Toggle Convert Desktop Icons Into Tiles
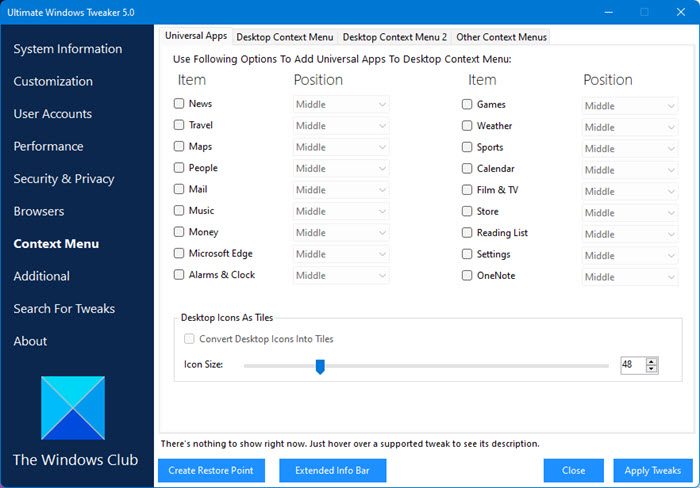The width and height of the screenshot is (700, 488). click(189, 339)
